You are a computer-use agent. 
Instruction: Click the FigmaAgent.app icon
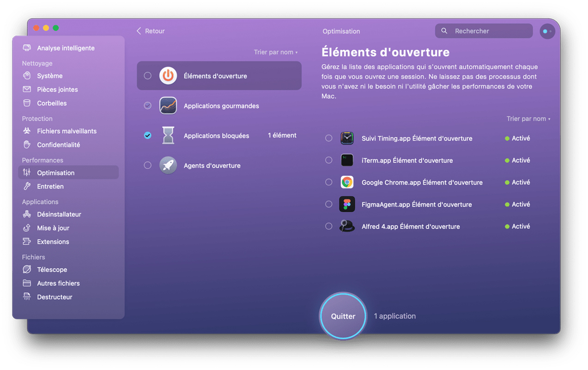pyautogui.click(x=347, y=204)
